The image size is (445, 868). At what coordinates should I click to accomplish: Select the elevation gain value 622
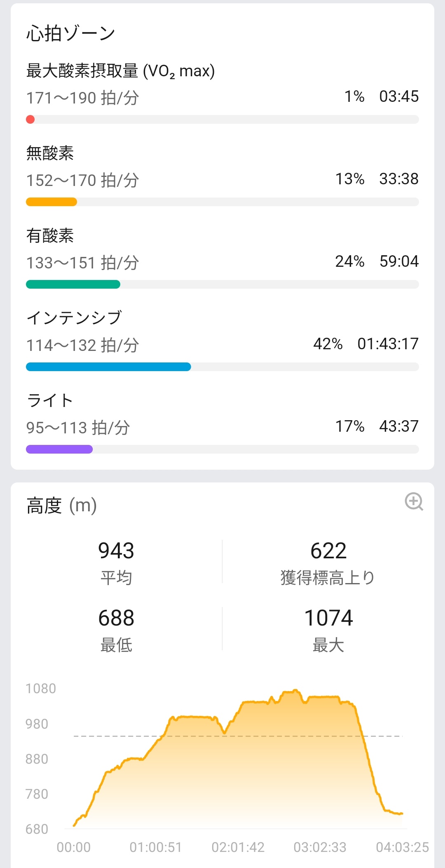tap(328, 550)
